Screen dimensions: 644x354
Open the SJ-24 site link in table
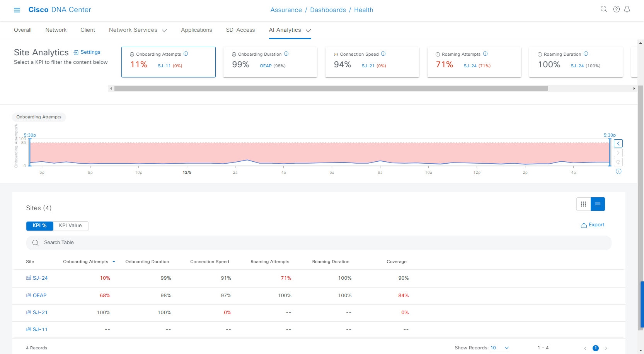(40, 278)
